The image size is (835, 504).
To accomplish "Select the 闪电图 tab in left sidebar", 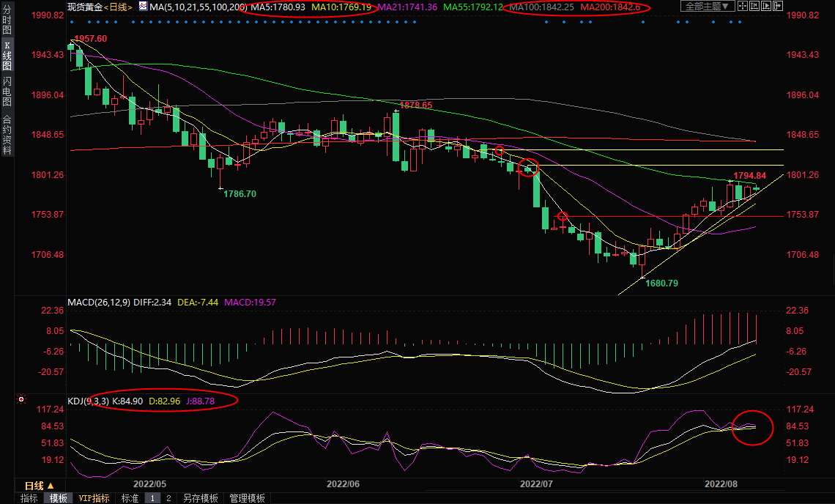I will click(x=7, y=90).
